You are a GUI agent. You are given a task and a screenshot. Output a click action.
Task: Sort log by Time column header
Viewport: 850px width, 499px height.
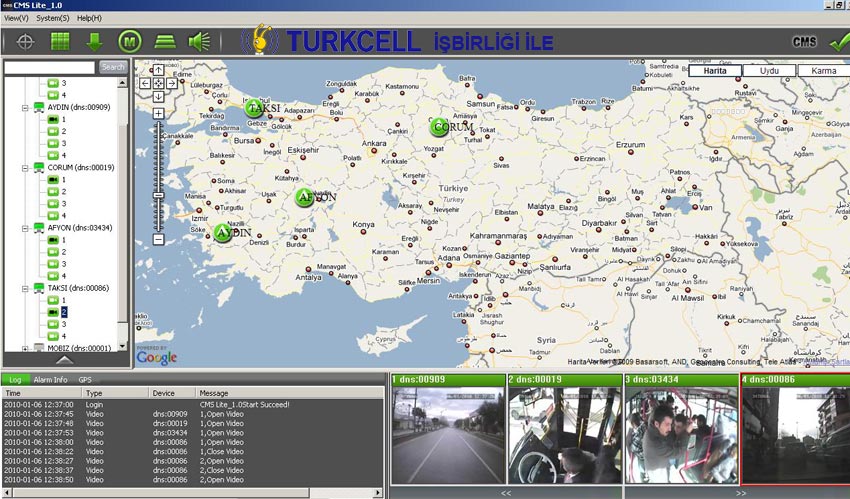click(x=42, y=393)
